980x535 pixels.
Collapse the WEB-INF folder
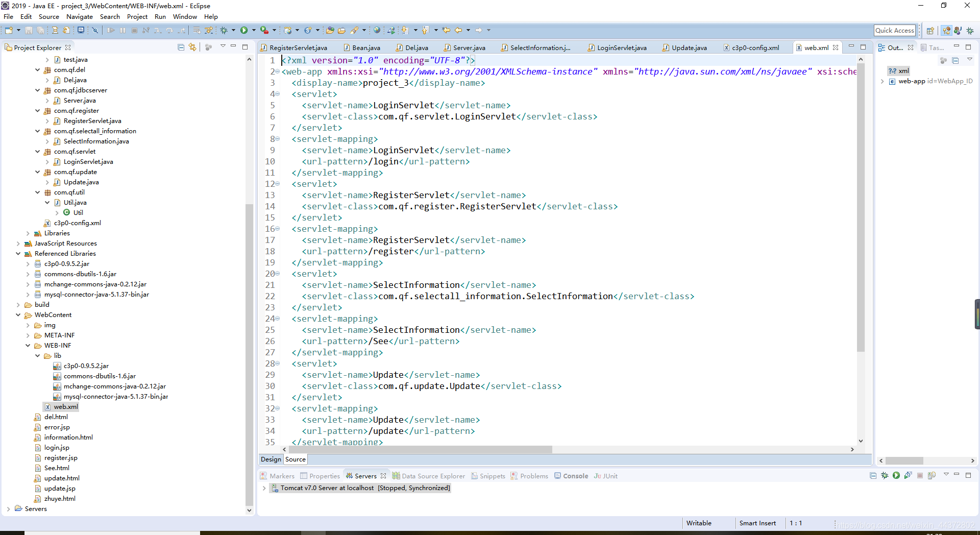pyautogui.click(x=28, y=346)
